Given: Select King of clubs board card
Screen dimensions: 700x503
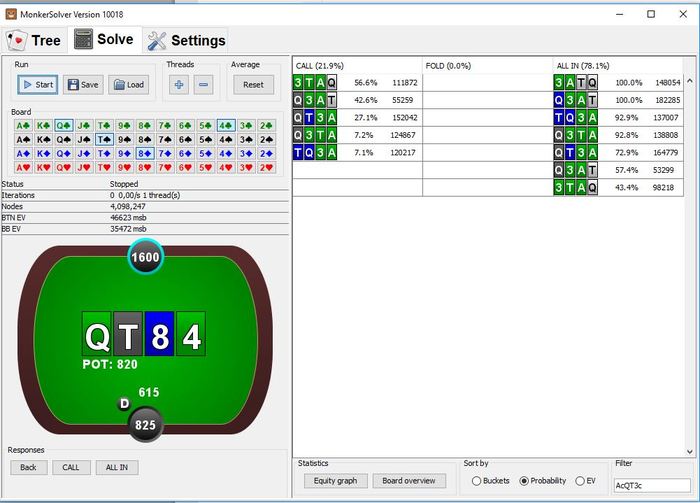Looking at the screenshot, I should pos(43,125).
